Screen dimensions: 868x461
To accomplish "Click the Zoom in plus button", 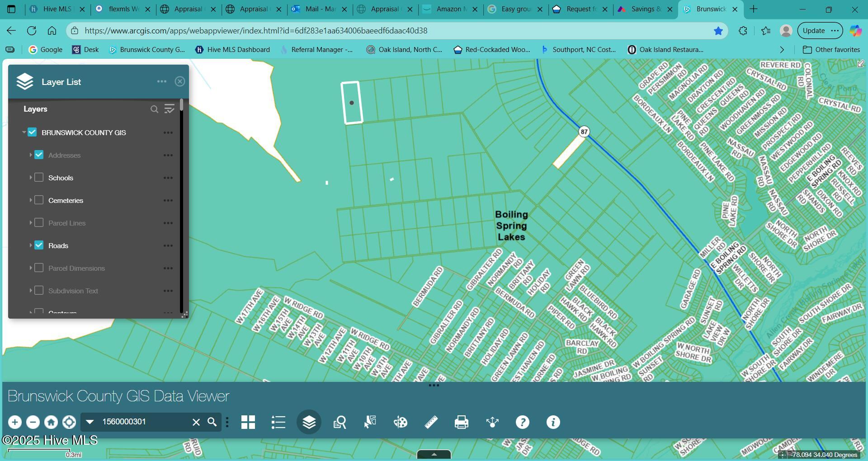I will 14,422.
